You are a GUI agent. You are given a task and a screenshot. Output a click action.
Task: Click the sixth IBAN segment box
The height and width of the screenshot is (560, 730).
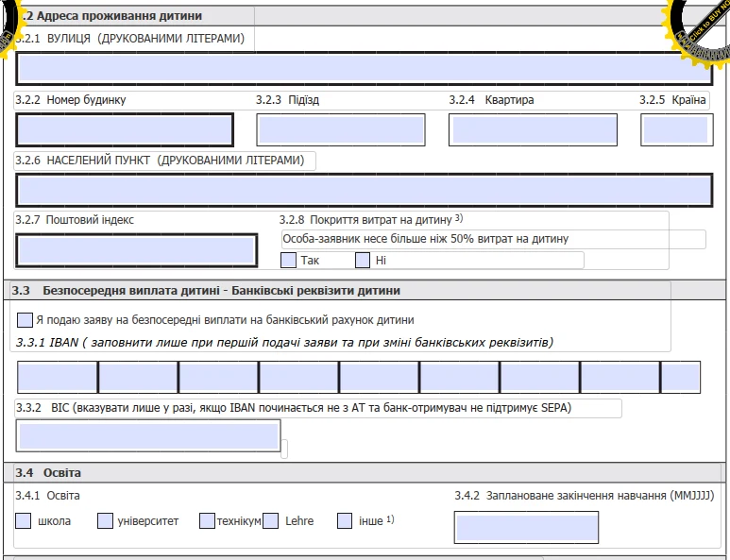point(460,377)
